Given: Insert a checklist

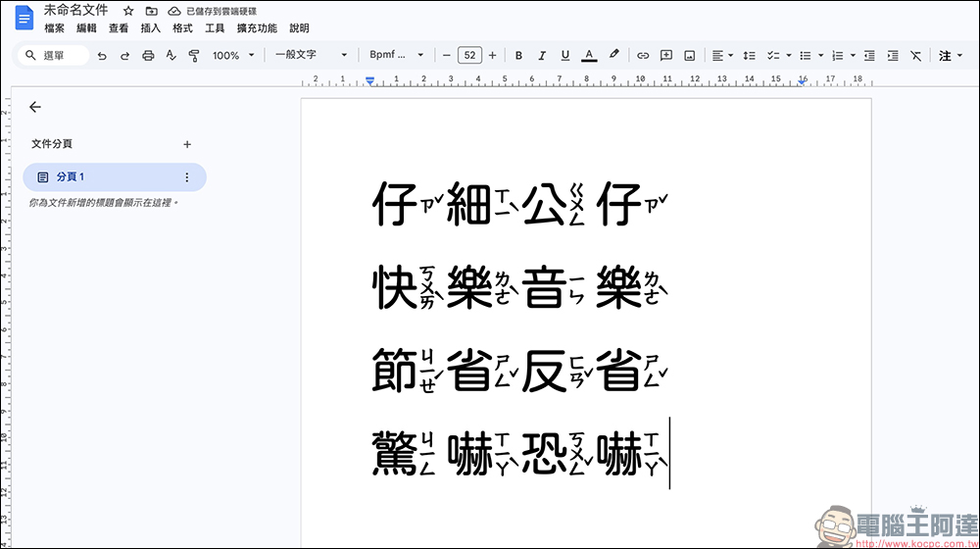Looking at the screenshot, I should 773,56.
